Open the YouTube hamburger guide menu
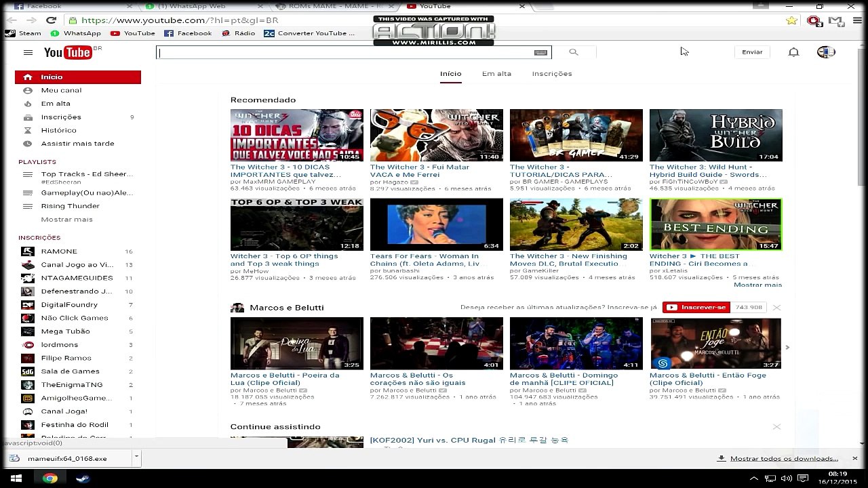Image resolution: width=868 pixels, height=488 pixels. pyautogui.click(x=28, y=52)
